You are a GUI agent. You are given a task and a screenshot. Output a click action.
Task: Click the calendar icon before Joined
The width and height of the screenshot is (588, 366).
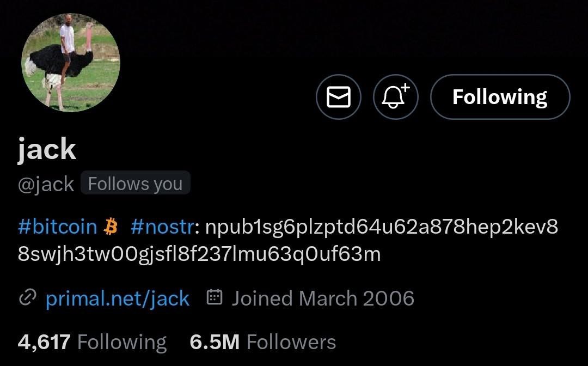click(x=215, y=297)
